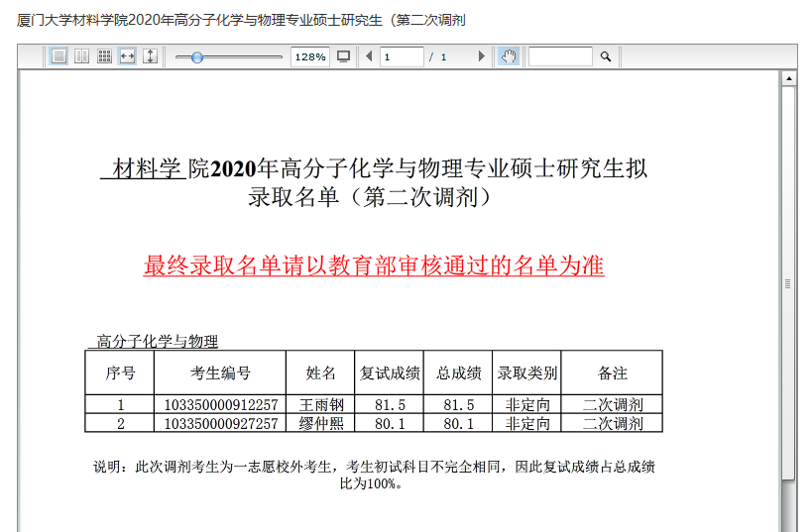Select the name cell 王雨钢
Viewport: 812px width, 532px height.
pos(321,404)
